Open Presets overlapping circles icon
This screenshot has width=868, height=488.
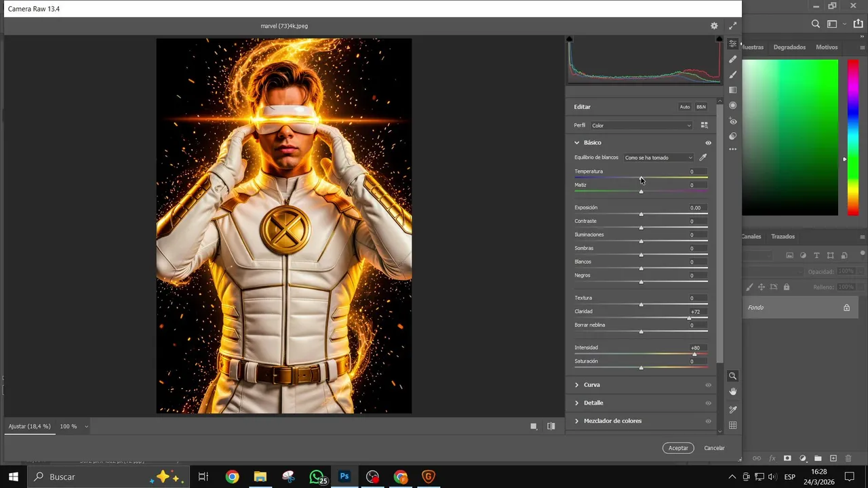pyautogui.click(x=733, y=136)
